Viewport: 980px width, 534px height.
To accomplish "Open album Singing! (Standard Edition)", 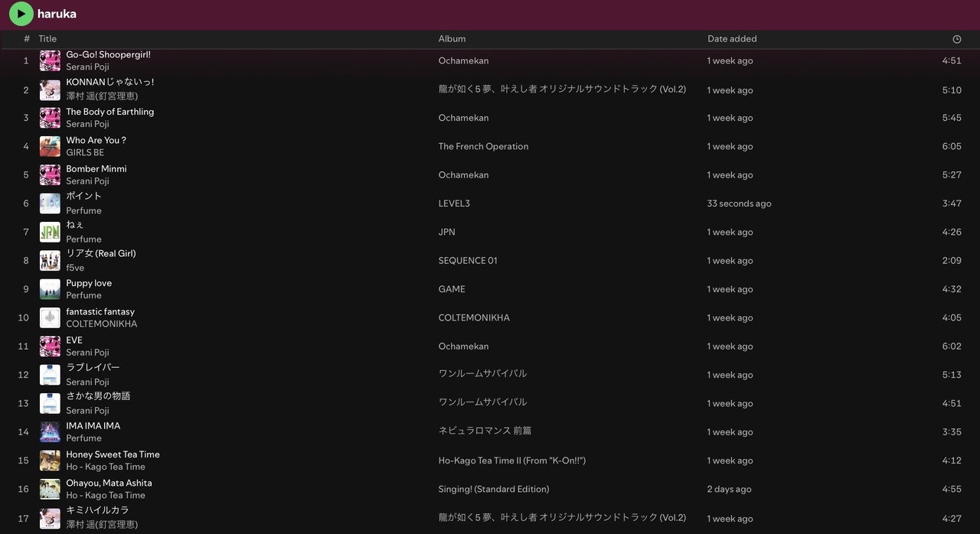I will click(494, 490).
